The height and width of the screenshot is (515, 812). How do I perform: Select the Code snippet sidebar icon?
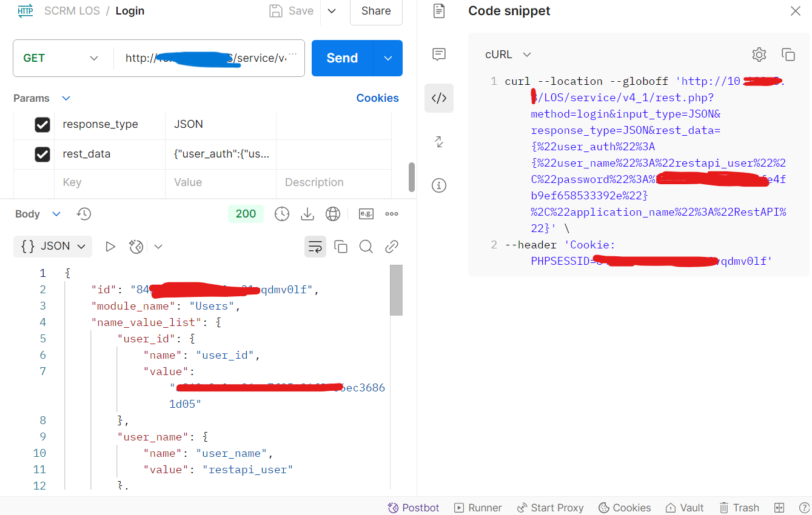pos(439,98)
